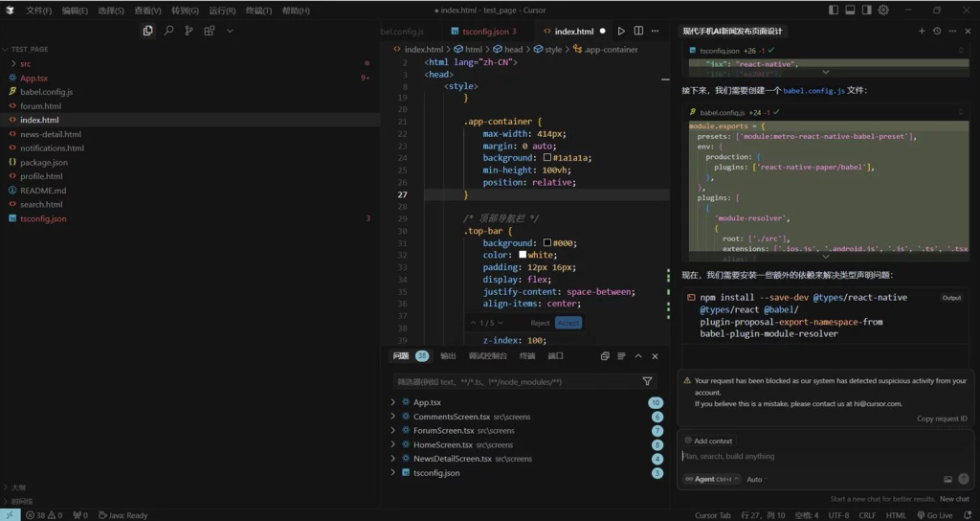This screenshot has height=521, width=980.
Task: Toggle bottom panel layout icon in title bar
Action: 850,10
